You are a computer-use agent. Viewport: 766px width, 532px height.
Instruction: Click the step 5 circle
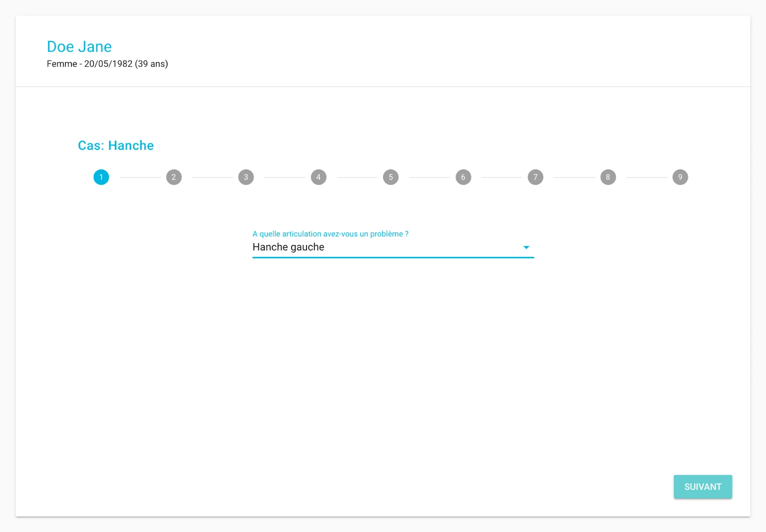click(x=391, y=177)
